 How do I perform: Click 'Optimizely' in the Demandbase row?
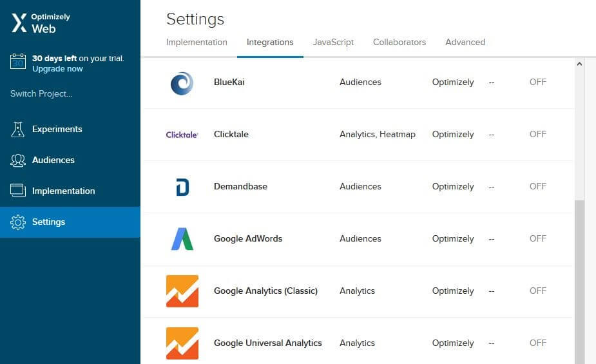[x=453, y=186]
